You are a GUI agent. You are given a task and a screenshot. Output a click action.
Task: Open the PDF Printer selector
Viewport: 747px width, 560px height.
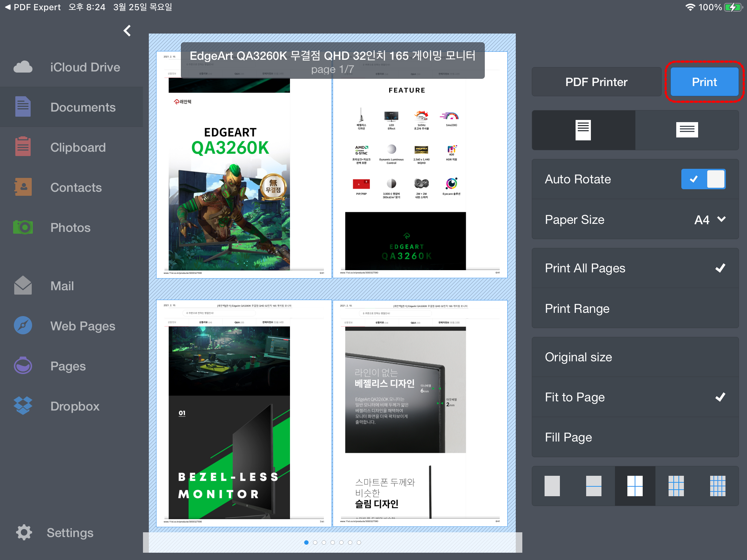click(x=596, y=82)
